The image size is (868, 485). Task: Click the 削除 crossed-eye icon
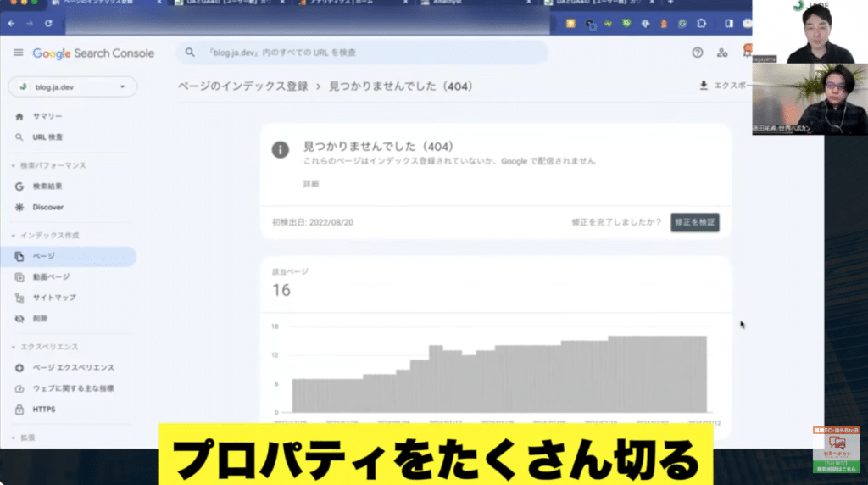pos(19,319)
